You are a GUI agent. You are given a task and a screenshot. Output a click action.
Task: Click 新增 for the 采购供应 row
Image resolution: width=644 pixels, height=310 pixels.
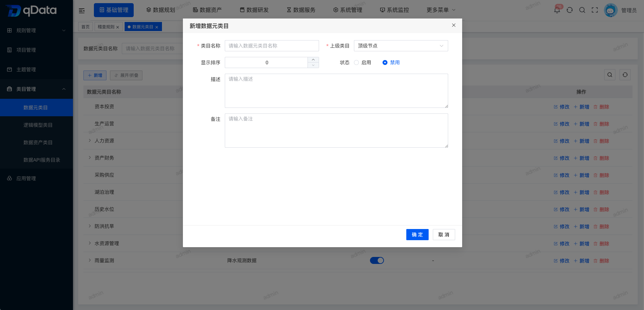(582, 175)
